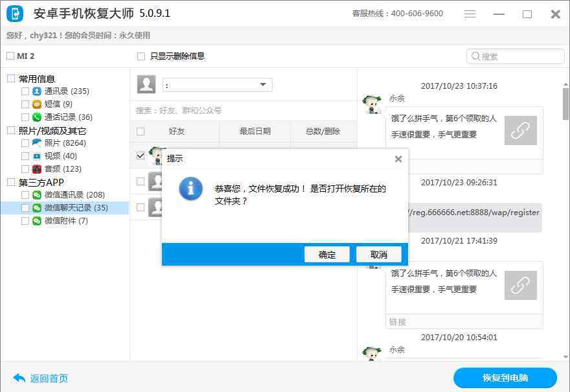Click the top-right 搜索 input field
570x392 pixels.
coord(515,56)
